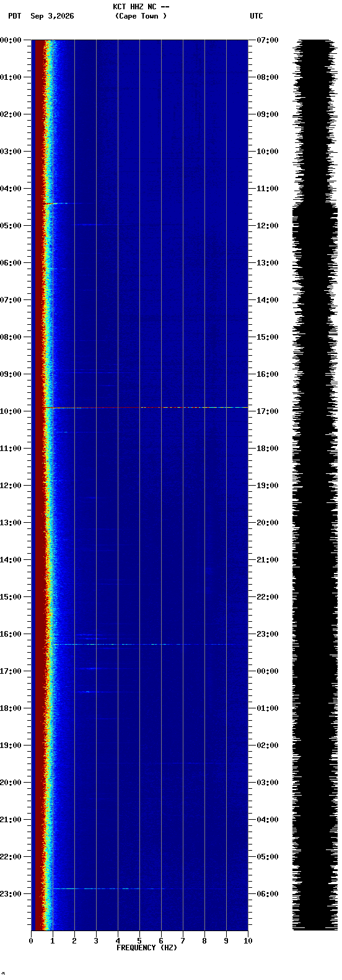Click the date Sep 3,2026
Screen dimensions: 342x980
tap(52, 16)
